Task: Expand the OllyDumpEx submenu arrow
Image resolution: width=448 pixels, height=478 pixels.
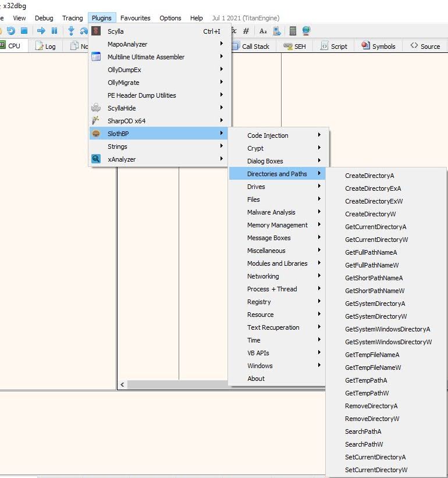Action: [222, 69]
